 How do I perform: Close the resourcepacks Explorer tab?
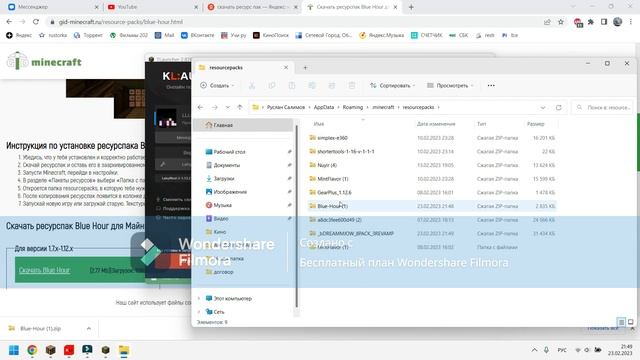tap(286, 67)
